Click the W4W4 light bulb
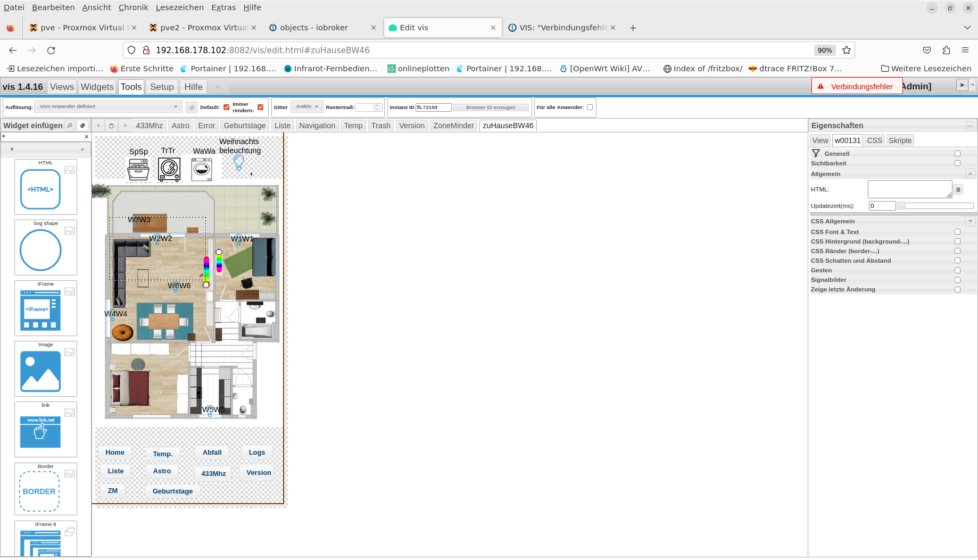978x560 pixels. tap(112, 314)
